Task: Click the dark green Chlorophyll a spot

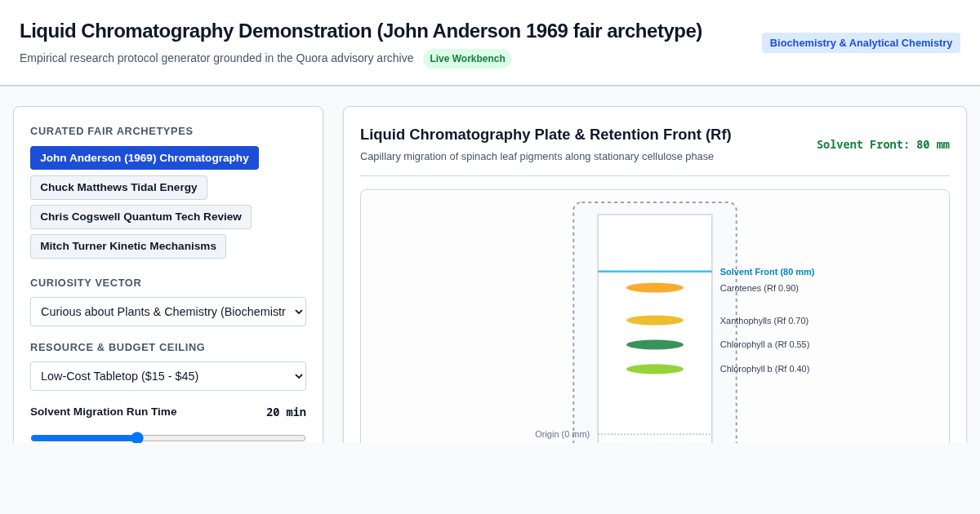Action: tap(655, 345)
